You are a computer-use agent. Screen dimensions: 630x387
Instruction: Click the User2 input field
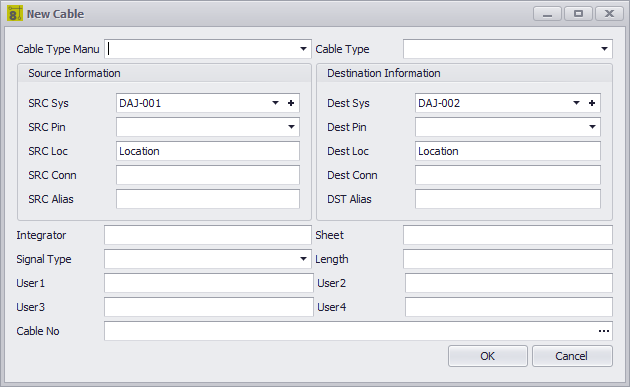click(509, 283)
